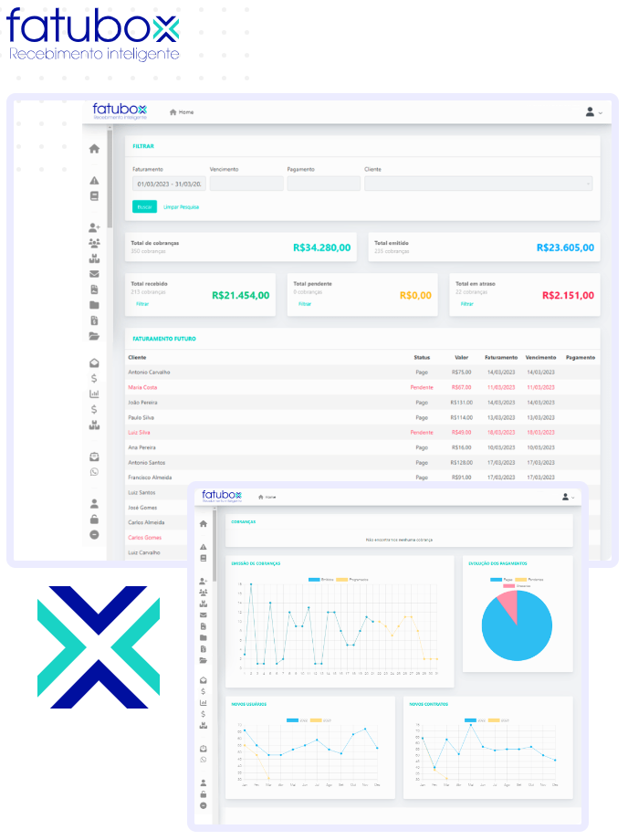
Task: Open the bar chart icon in the filter dashboard sidebar
Action: 94,394
